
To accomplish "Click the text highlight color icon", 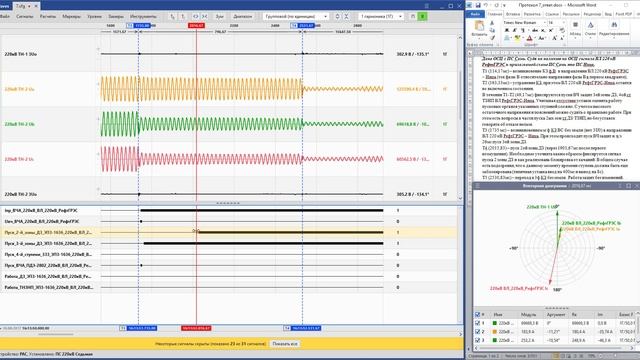I will point(517,38).
